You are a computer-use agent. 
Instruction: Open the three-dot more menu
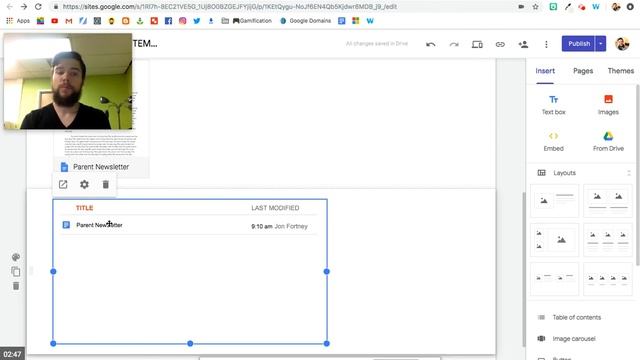[546, 44]
